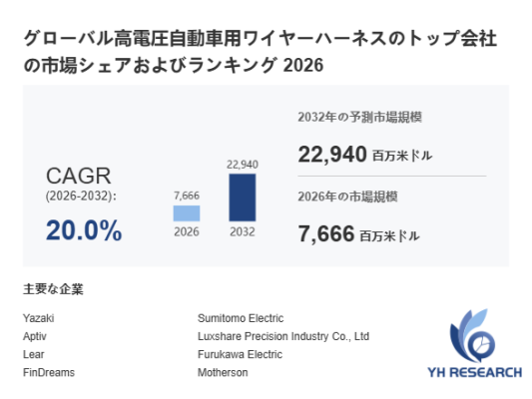Click the 20.0% CAGR value

click(84, 230)
